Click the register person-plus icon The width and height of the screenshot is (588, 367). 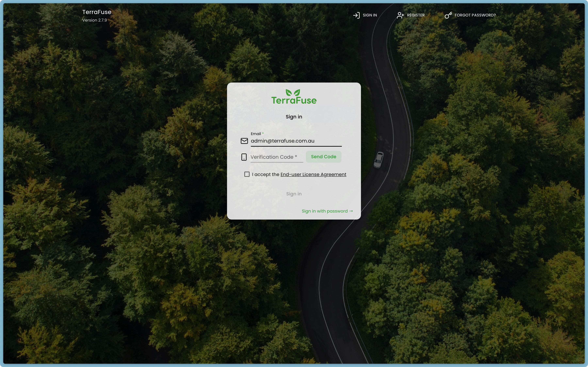pos(400,15)
